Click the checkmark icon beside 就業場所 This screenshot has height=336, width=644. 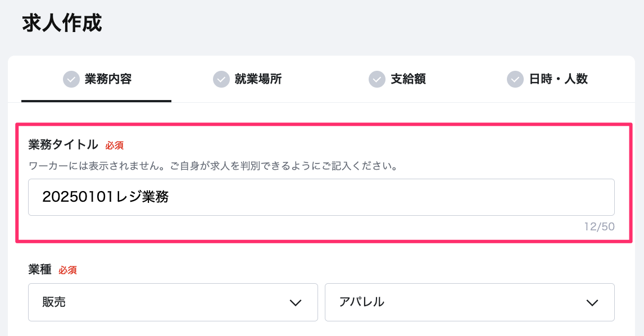[221, 79]
